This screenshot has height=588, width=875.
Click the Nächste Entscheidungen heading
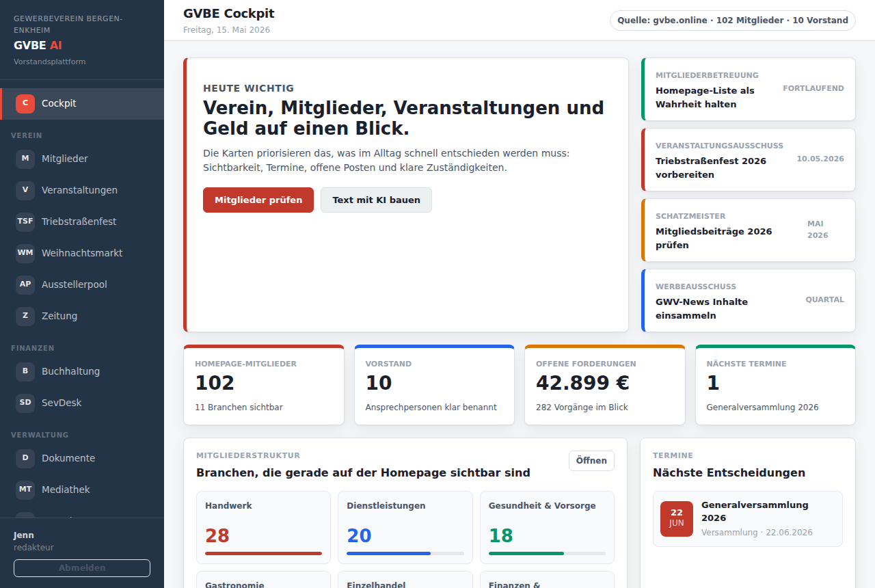click(729, 472)
